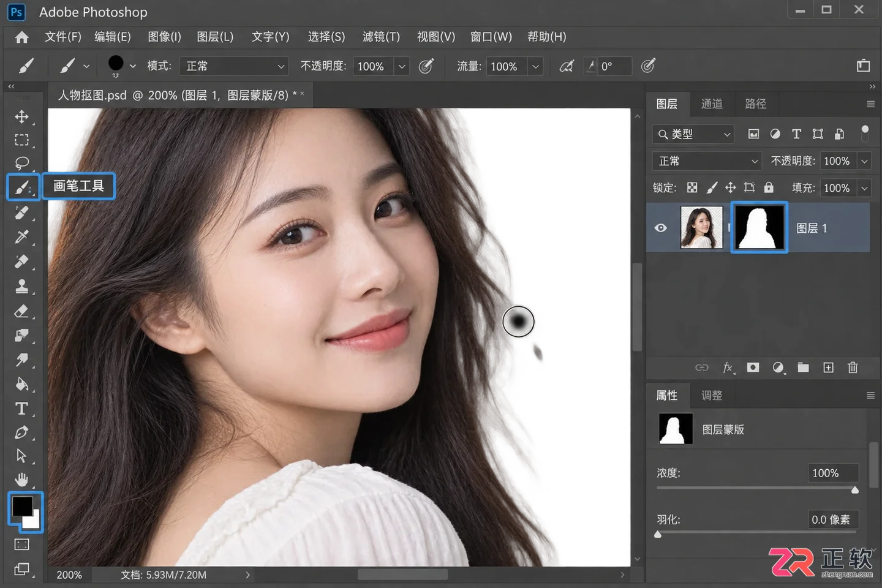Add a layer mask icon
Screen dimensions: 882x588
753,367
